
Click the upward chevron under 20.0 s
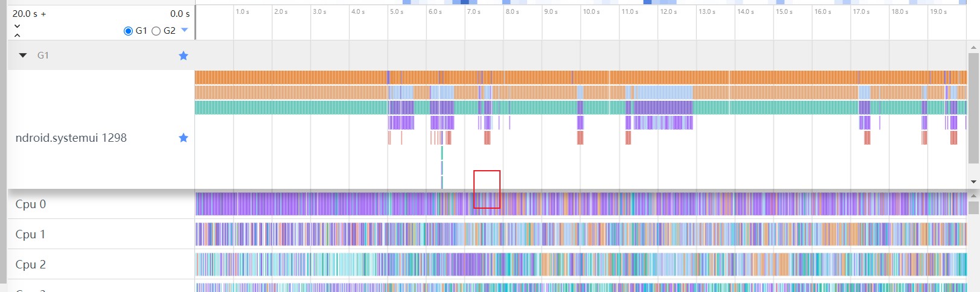[17, 36]
